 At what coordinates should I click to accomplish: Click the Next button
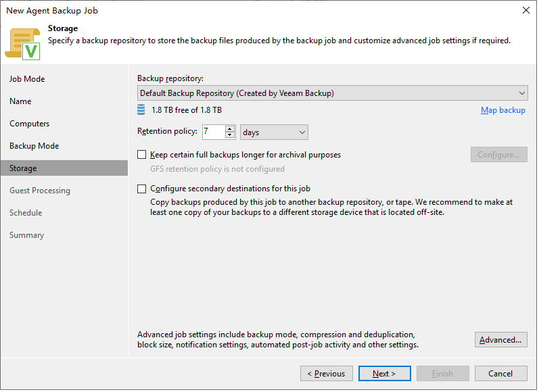tap(385, 374)
